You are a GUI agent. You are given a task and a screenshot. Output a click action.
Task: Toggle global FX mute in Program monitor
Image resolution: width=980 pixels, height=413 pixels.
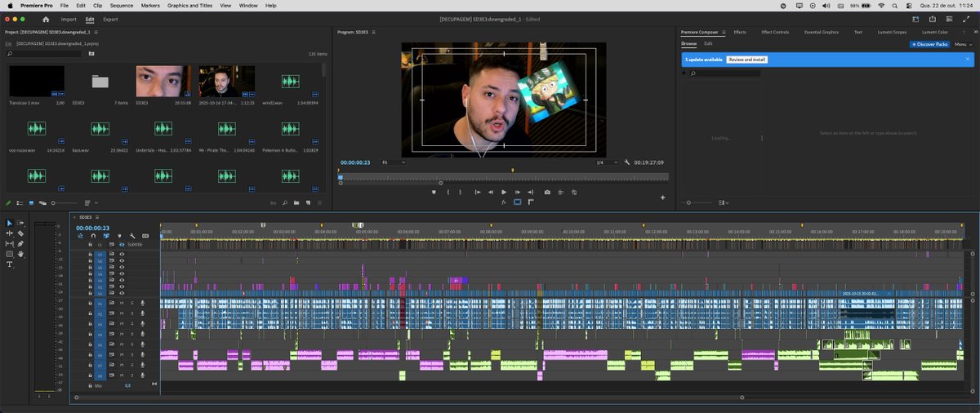point(504,202)
